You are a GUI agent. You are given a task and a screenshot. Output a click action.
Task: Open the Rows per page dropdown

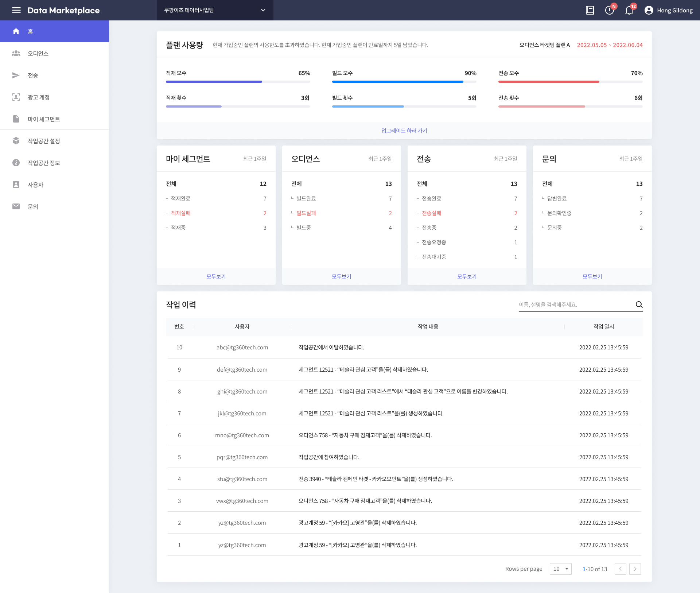(560, 569)
